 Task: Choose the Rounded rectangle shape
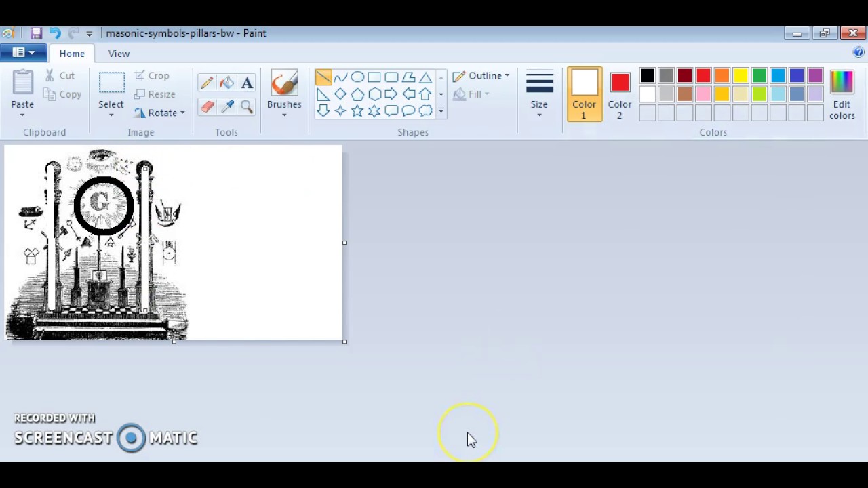pyautogui.click(x=391, y=77)
